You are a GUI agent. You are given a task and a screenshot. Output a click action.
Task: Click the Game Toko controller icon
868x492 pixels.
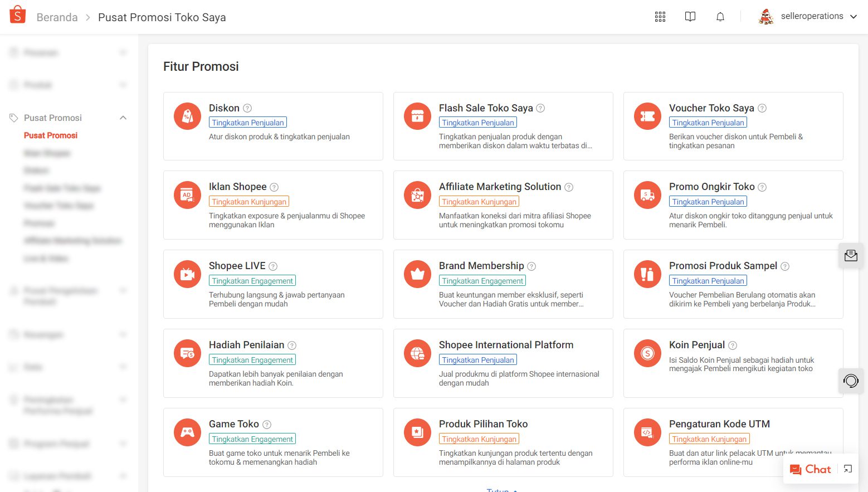tap(187, 433)
